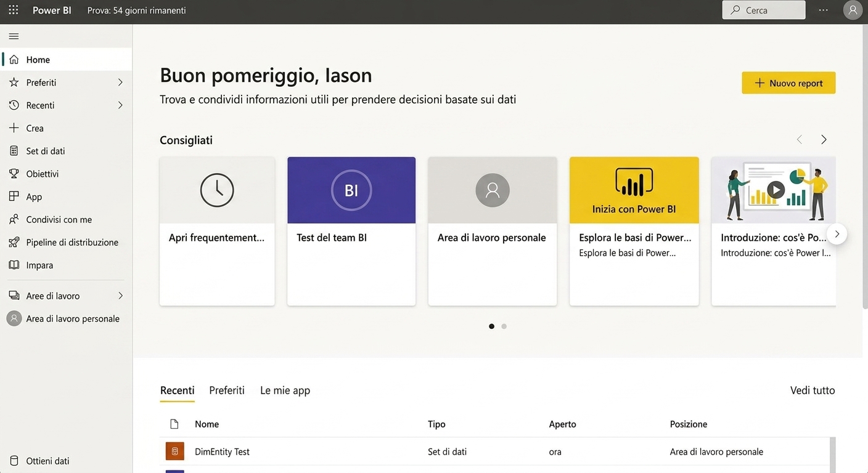Select the second carousel page dot
The width and height of the screenshot is (868, 473).
click(x=504, y=326)
